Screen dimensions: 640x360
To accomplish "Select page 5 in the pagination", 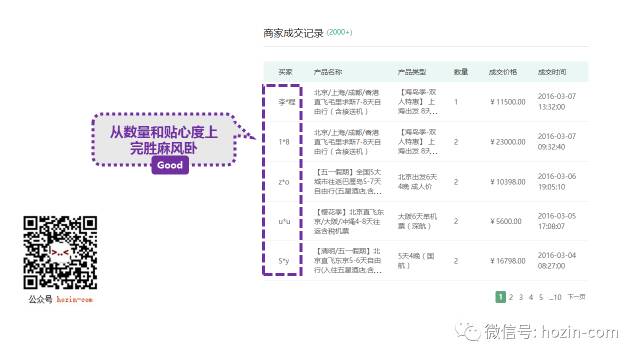I will point(541,297).
